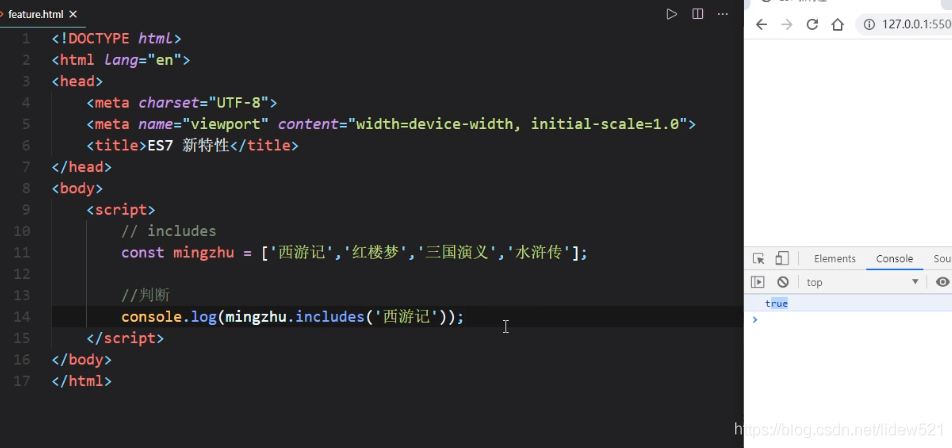
Task: Split the editor with split icon
Action: click(x=698, y=14)
